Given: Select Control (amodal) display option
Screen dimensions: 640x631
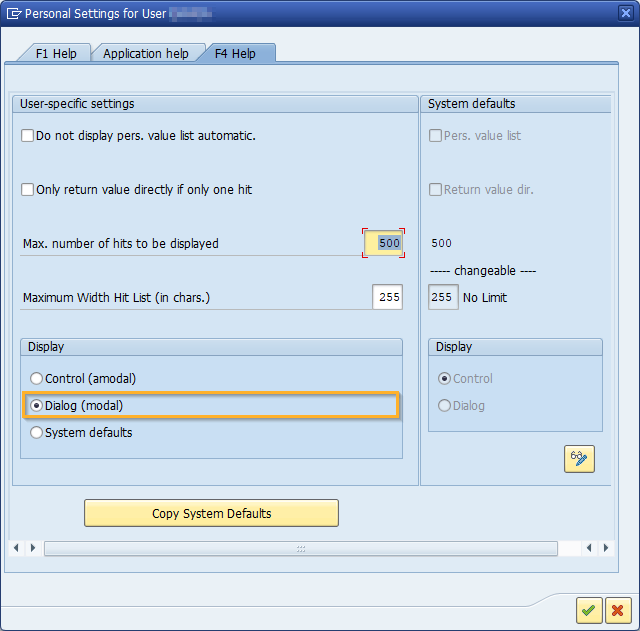Looking at the screenshot, I should coord(36,378).
